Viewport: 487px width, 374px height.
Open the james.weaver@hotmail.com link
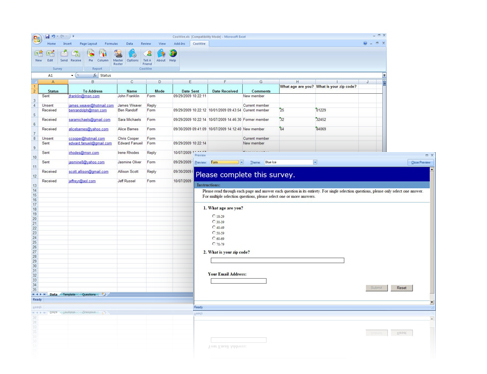91,105
